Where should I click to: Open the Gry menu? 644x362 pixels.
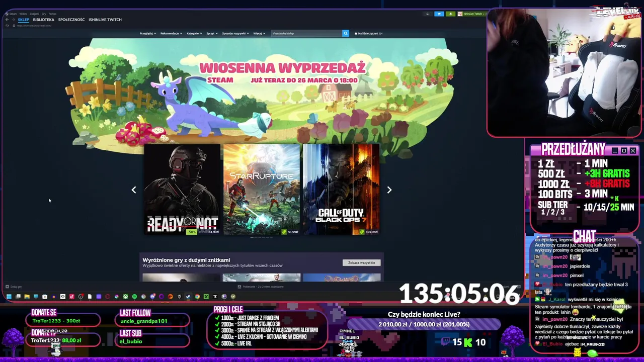(x=44, y=14)
